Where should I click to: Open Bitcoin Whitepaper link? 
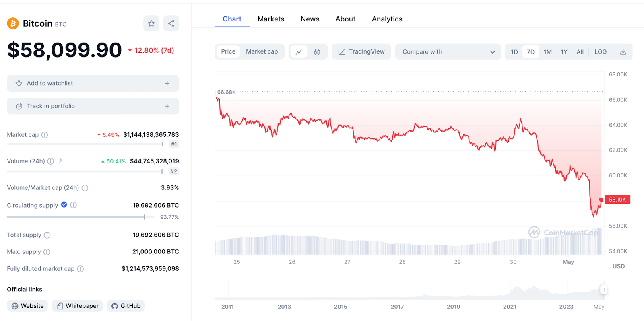pyautogui.click(x=77, y=306)
